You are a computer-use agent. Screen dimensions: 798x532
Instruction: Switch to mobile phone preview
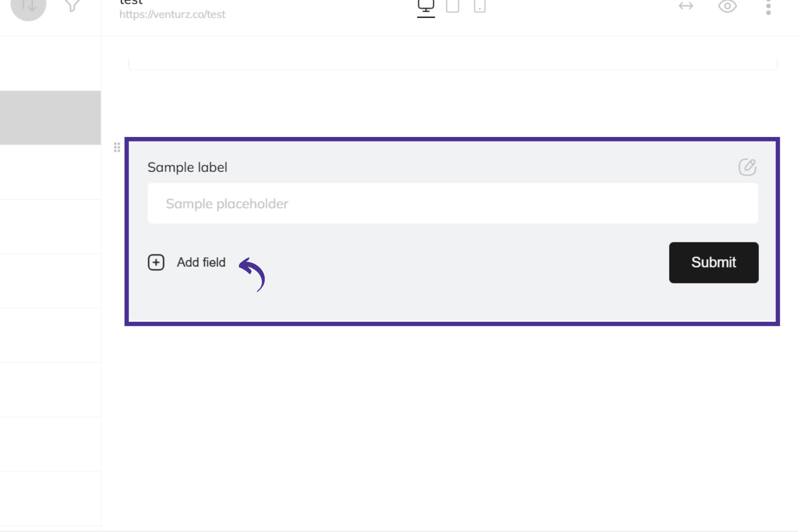479,6
